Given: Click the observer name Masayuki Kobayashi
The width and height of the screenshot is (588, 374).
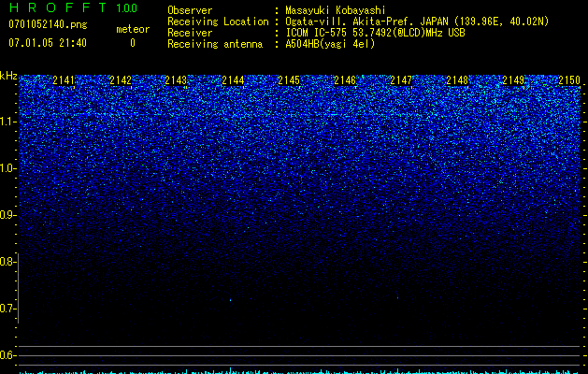Looking at the screenshot, I should point(336,10).
